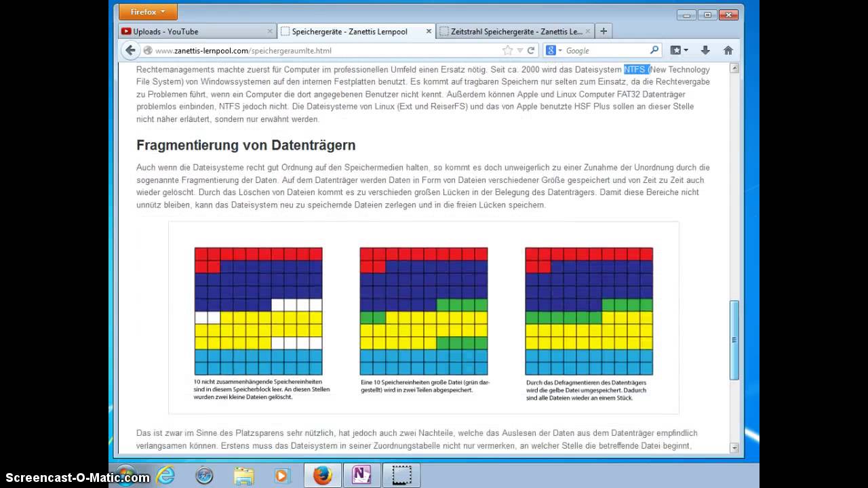Open the orange Firefox menu button

point(148,12)
